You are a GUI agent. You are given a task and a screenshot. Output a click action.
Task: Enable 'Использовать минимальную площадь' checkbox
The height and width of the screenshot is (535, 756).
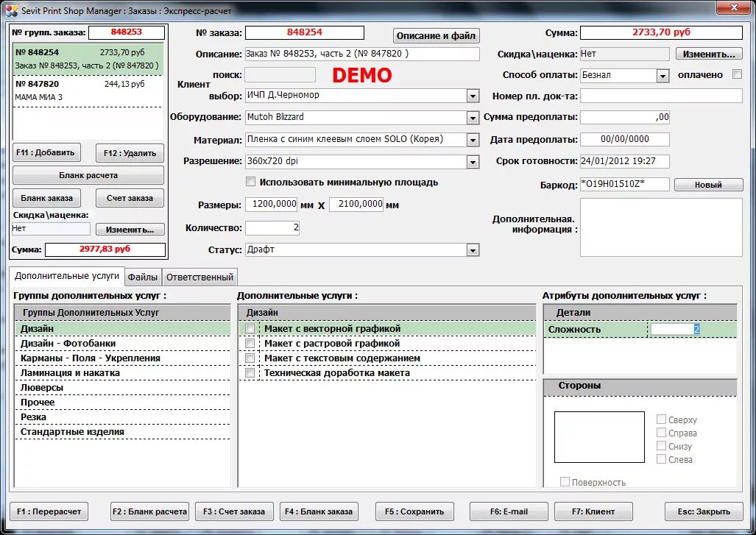pyautogui.click(x=250, y=182)
